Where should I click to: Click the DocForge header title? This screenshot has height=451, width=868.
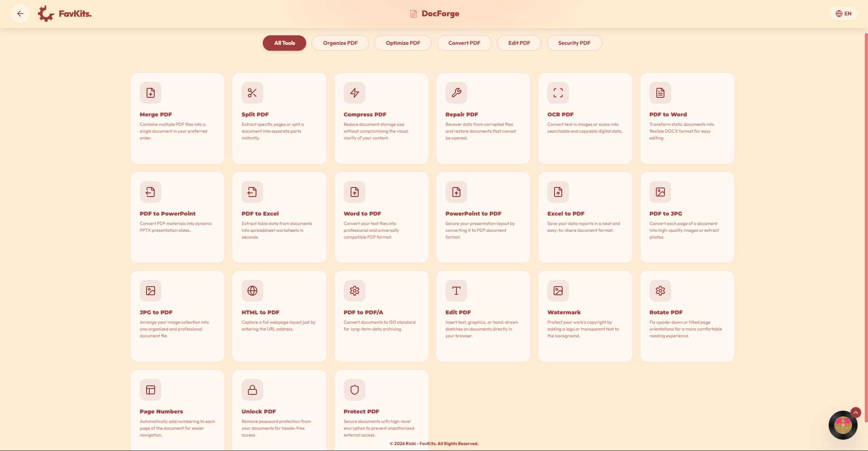pos(440,14)
